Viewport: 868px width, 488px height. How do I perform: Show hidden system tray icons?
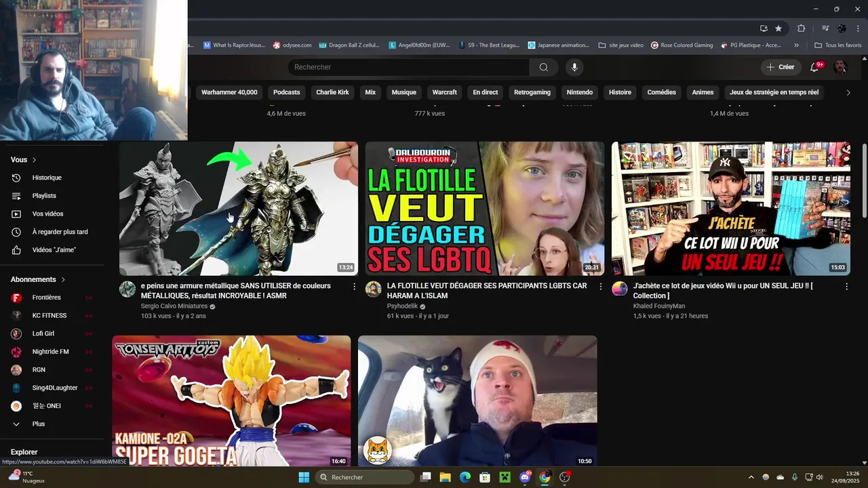tap(751, 477)
